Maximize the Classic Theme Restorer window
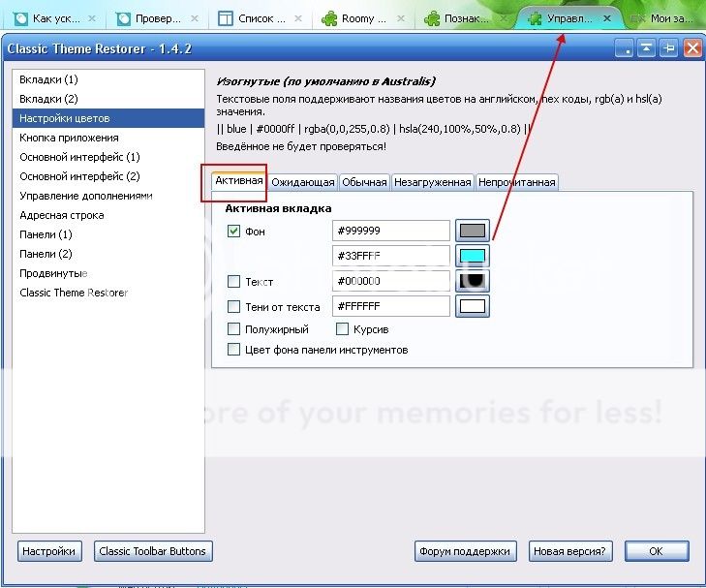This screenshot has height=588, width=706. [x=669, y=48]
